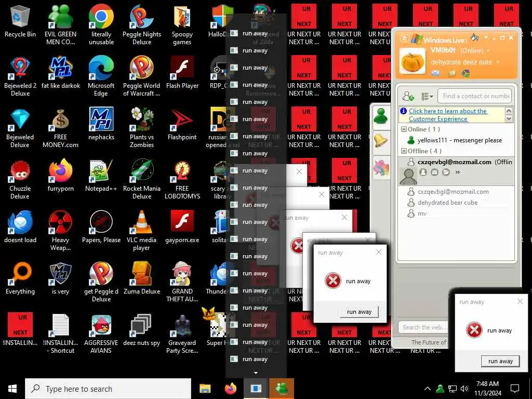Open Messenger's color scheme paintbrush icon
The width and height of the screenshot is (532, 399).
pyautogui.click(x=474, y=37)
